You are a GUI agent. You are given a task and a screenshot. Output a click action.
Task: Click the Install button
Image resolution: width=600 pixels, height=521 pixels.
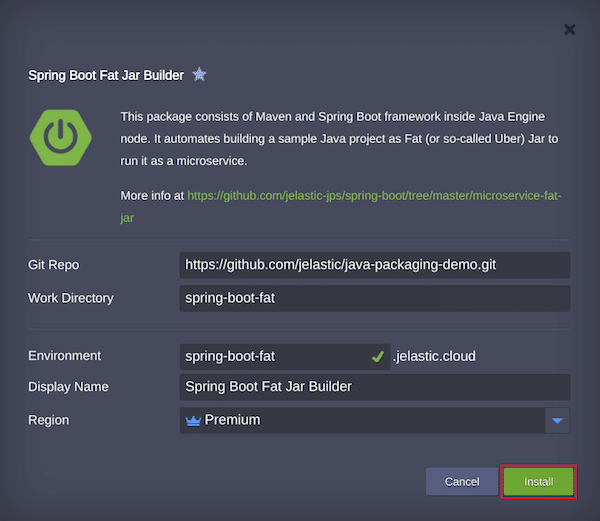pyautogui.click(x=538, y=482)
